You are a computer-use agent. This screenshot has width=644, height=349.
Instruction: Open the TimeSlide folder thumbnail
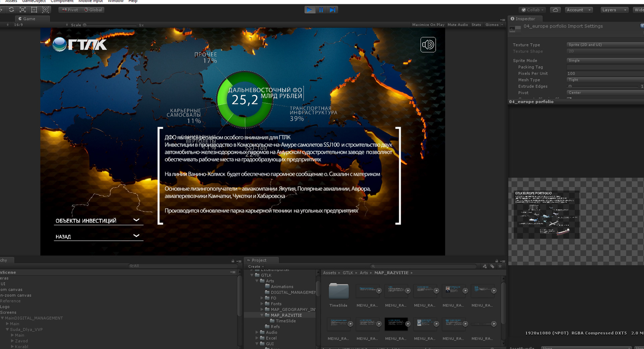coord(338,291)
